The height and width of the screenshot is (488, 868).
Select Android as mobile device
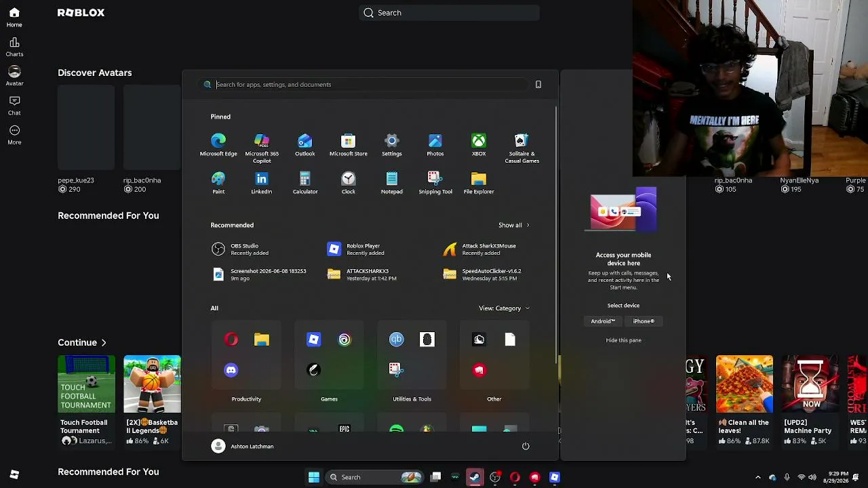pyautogui.click(x=603, y=321)
